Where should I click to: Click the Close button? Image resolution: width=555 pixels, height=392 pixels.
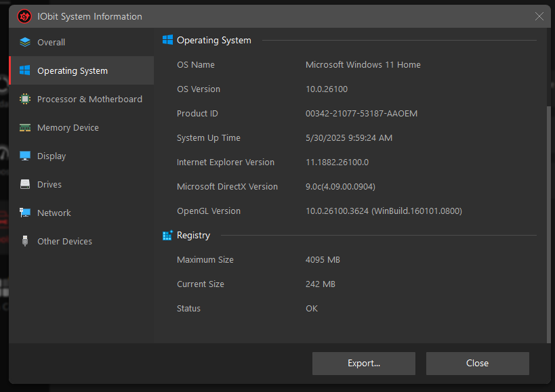478,364
